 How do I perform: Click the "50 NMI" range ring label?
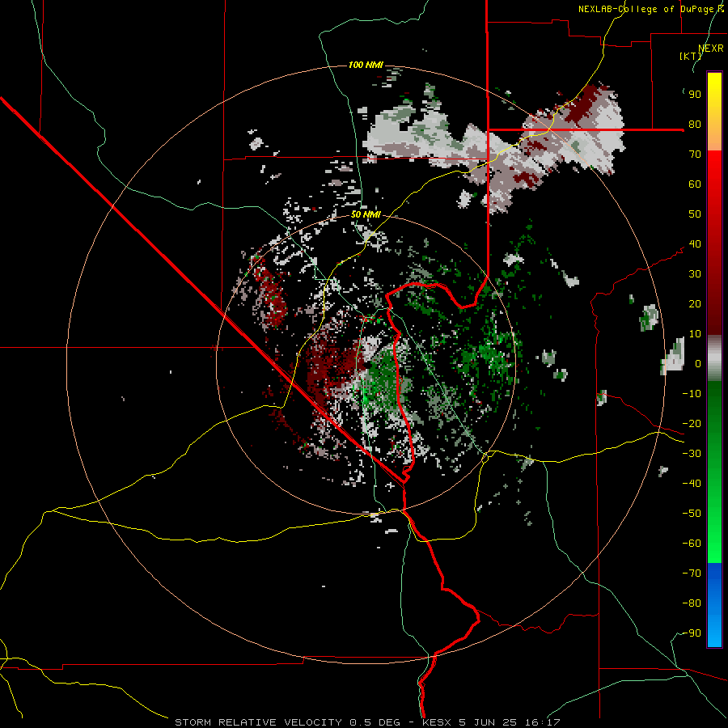(366, 214)
